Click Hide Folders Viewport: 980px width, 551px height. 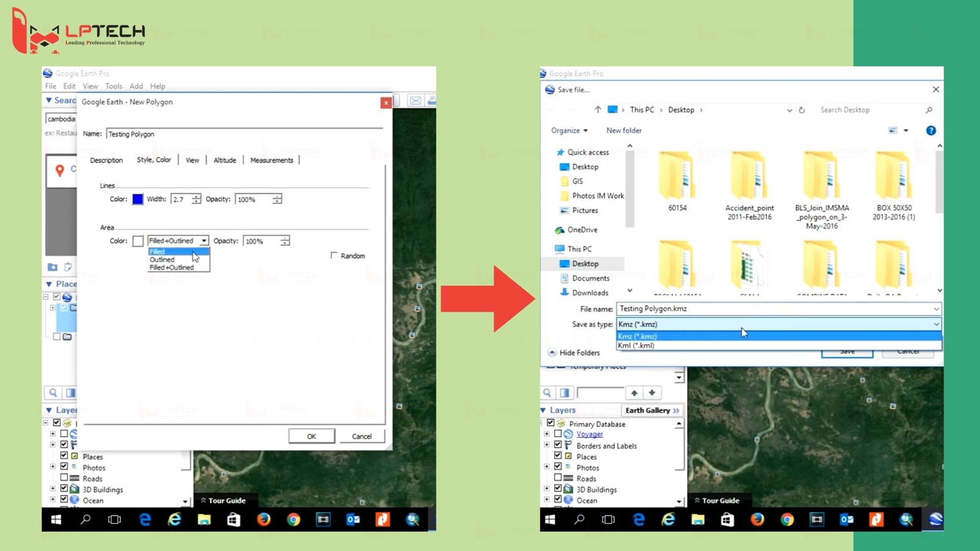[574, 353]
